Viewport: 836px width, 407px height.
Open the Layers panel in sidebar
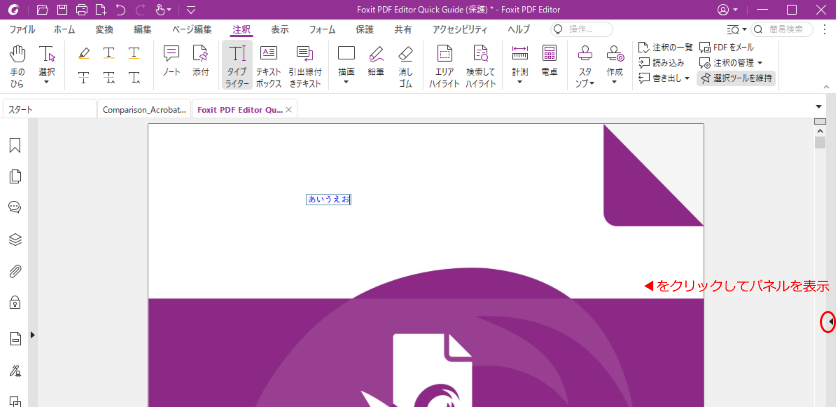click(x=15, y=240)
